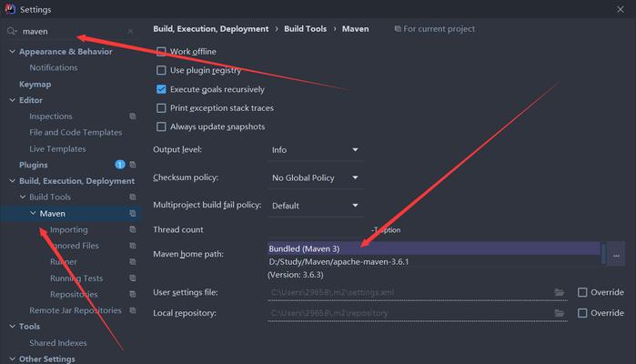This screenshot has height=364, width=636.
Task: Click the For current project icon
Action: tap(398, 29)
